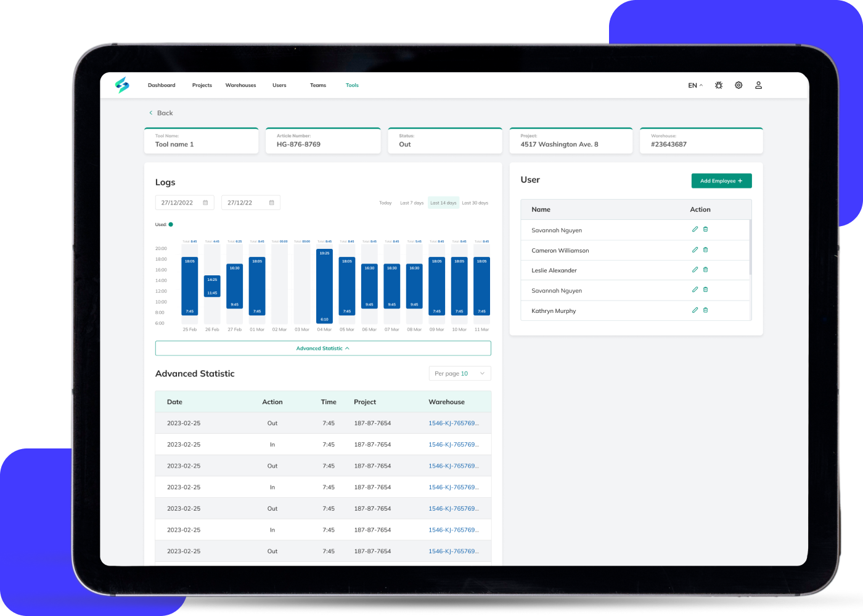Image resolution: width=863 pixels, height=616 pixels.
Task: Select the 25 Feb chart bar
Action: 190,286
